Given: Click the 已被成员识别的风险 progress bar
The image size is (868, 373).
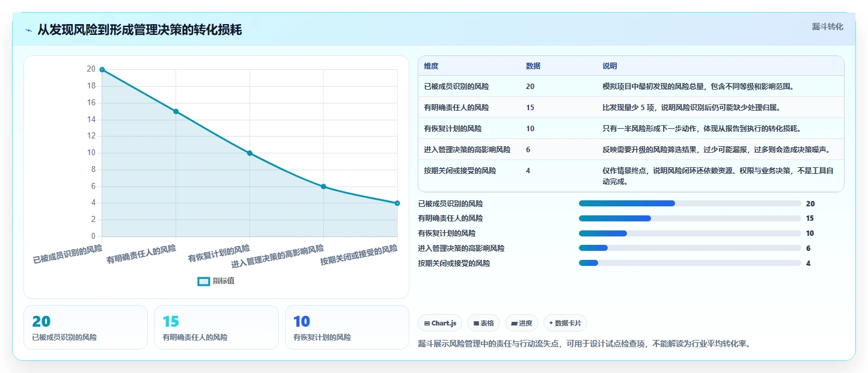Looking at the screenshot, I should point(689,203).
